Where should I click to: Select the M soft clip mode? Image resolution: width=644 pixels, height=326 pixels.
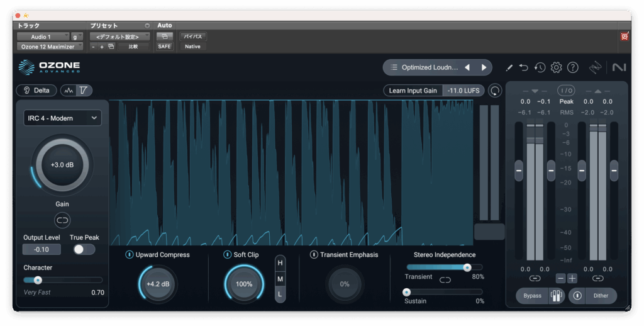click(x=280, y=278)
